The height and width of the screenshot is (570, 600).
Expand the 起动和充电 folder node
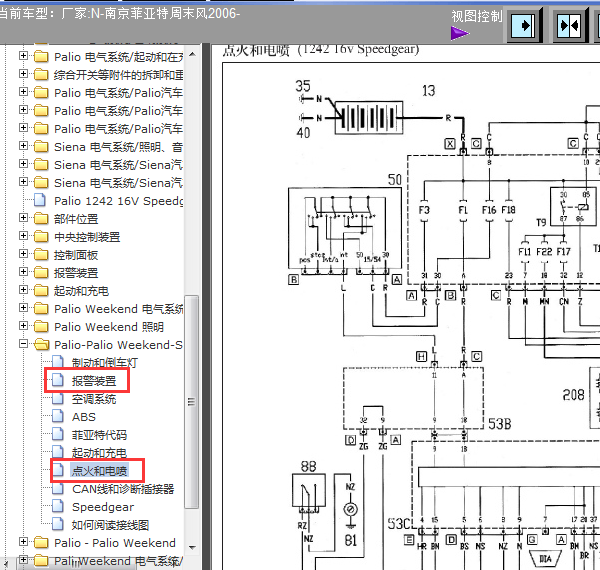(24, 291)
